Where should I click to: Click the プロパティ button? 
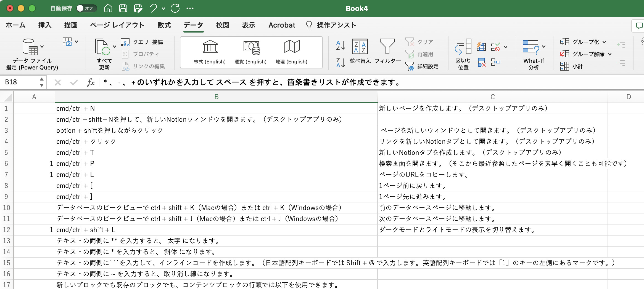140,54
